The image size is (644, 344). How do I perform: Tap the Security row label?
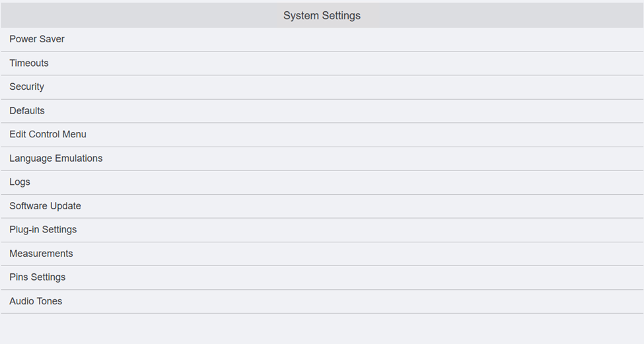point(27,86)
